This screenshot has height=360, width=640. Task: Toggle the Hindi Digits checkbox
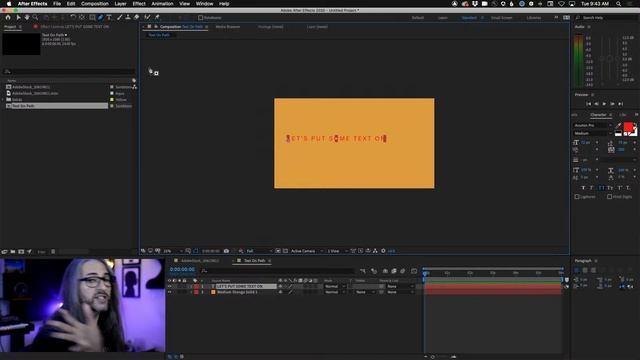click(609, 197)
